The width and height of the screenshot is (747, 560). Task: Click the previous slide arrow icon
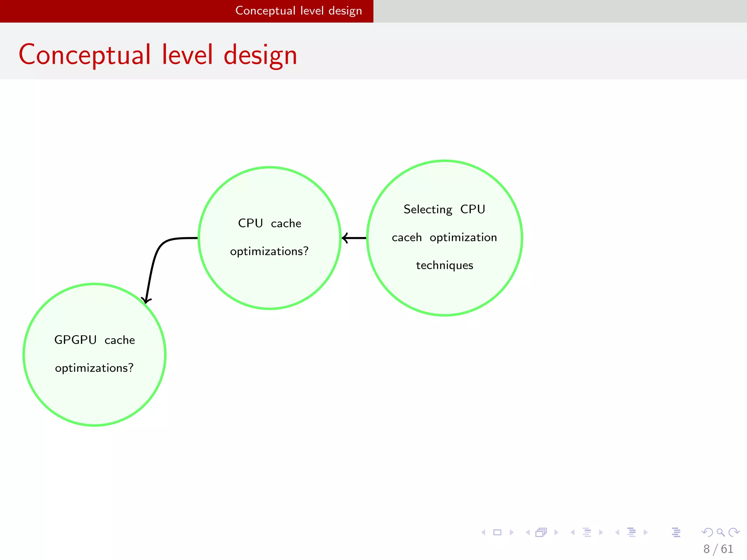(x=484, y=532)
